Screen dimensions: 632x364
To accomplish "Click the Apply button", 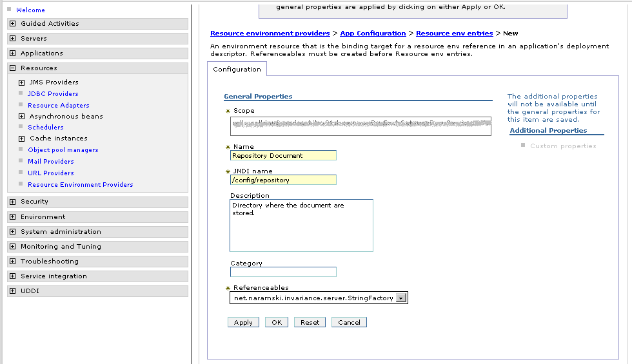I will point(243,322).
